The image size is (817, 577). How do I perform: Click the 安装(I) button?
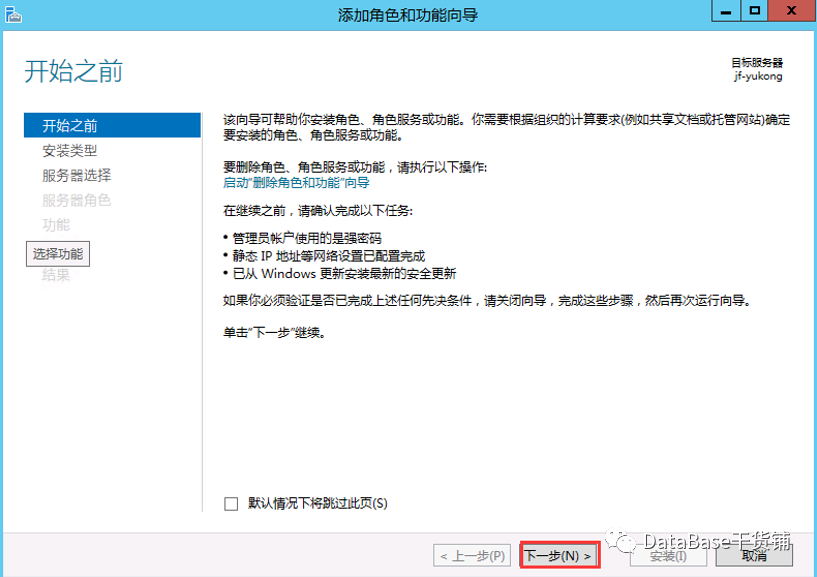point(668,556)
